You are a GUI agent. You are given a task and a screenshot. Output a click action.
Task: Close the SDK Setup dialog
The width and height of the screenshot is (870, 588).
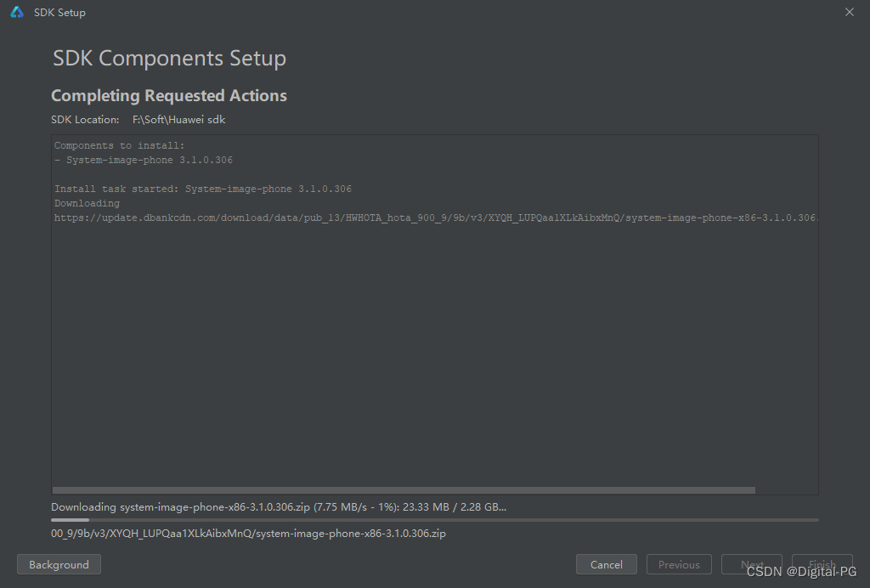(849, 12)
